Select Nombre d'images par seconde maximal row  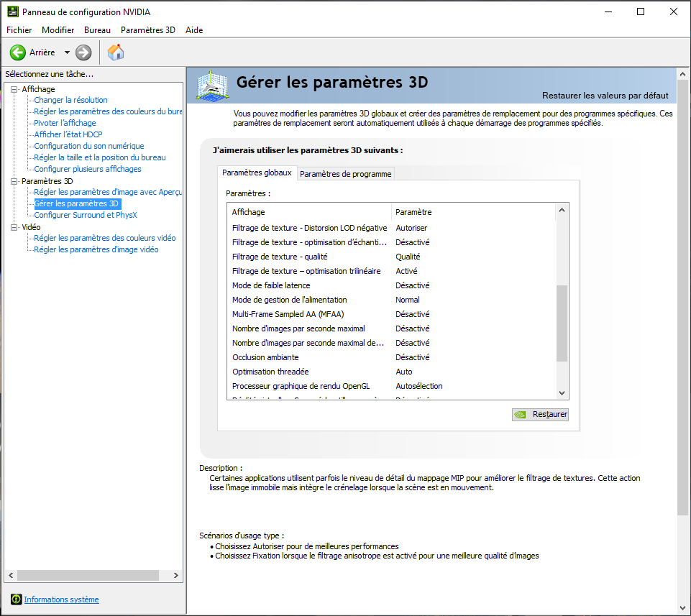point(392,328)
